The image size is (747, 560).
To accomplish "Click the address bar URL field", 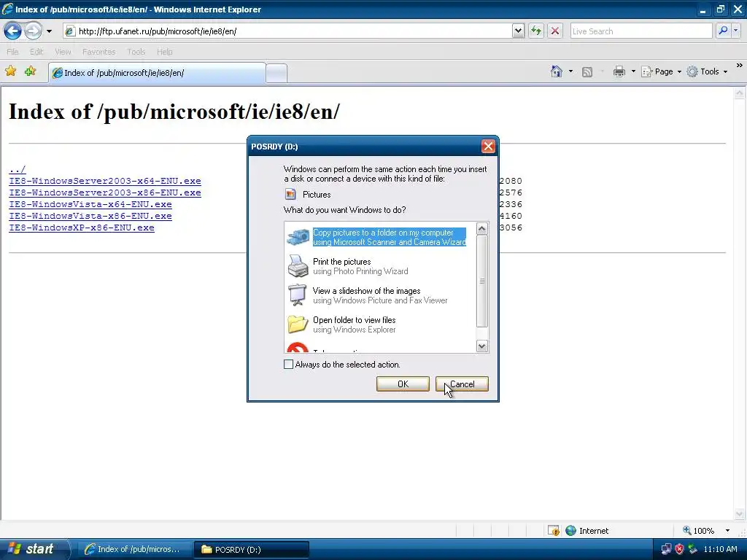I will 287,31.
